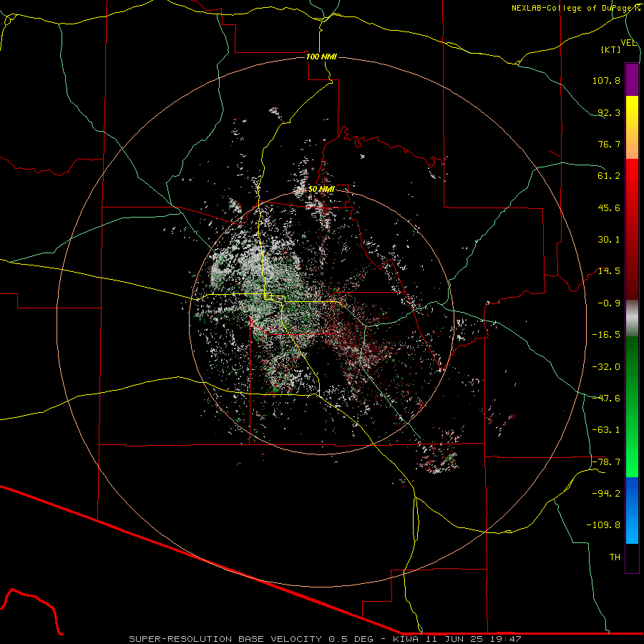Click the -47.6 scale value
This screenshot has height=644, width=644.
coord(606,399)
